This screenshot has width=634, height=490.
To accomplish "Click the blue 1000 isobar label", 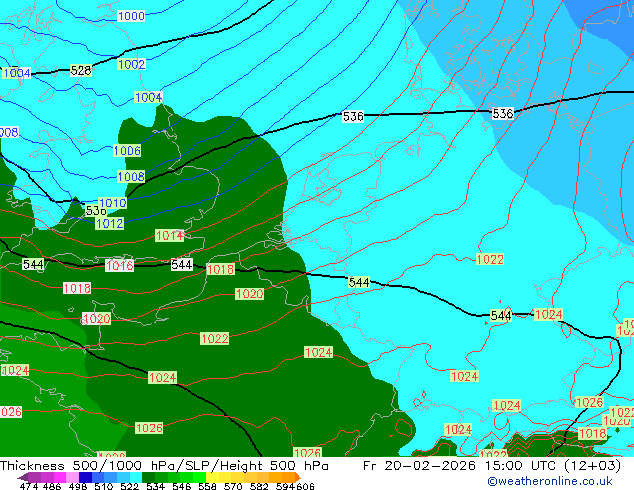I will (x=131, y=16).
